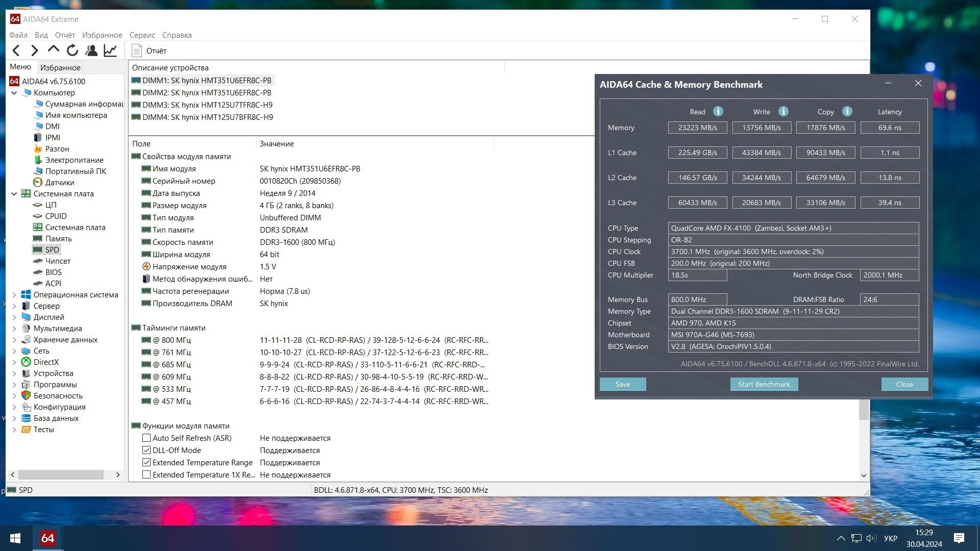Image resolution: width=980 pixels, height=551 pixels.
Task: Click the Read info icon in benchmark
Action: coord(718,111)
